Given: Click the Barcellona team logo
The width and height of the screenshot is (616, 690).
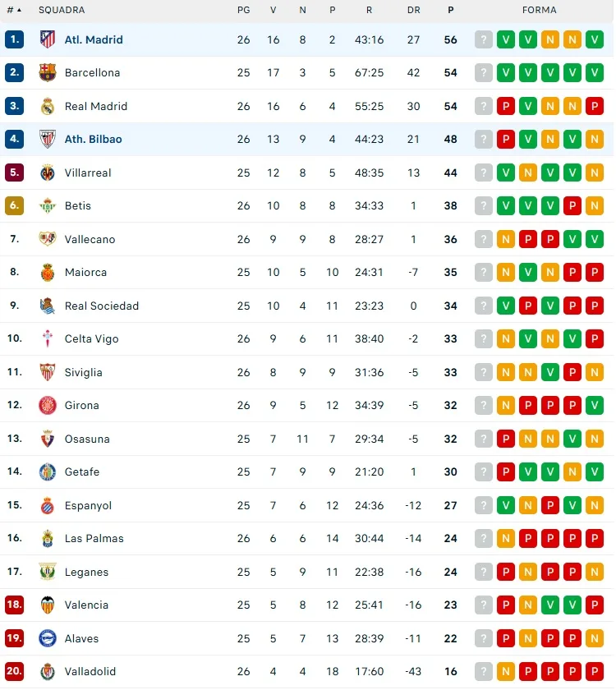Looking at the screenshot, I should click(48, 72).
